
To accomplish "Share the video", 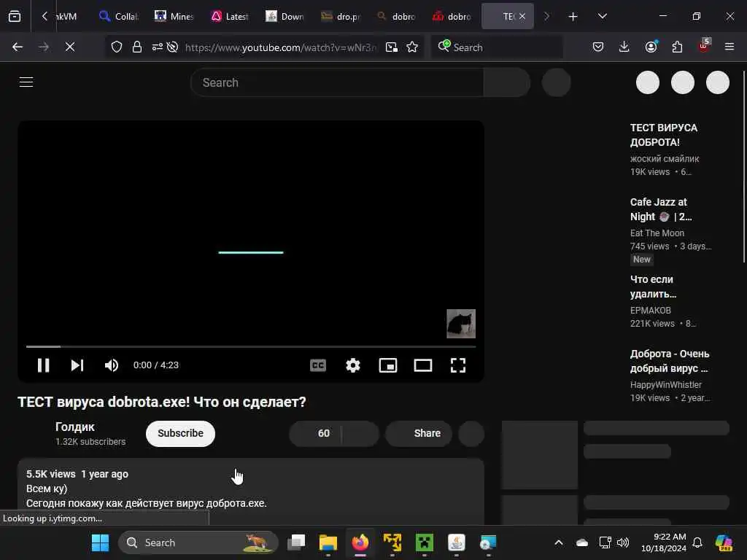I will click(x=419, y=433).
